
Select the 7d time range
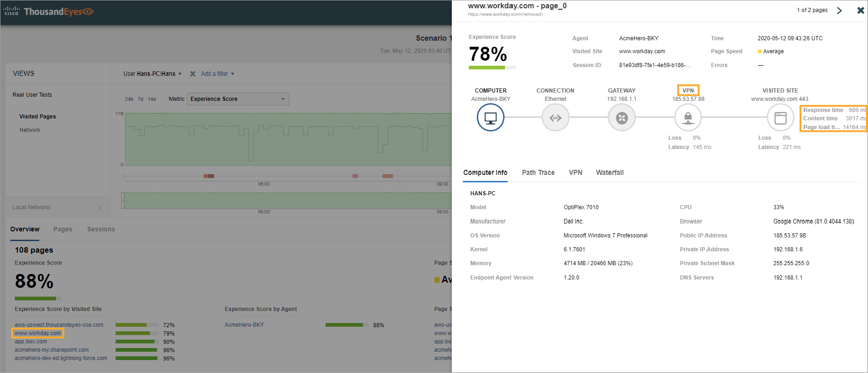click(x=140, y=99)
